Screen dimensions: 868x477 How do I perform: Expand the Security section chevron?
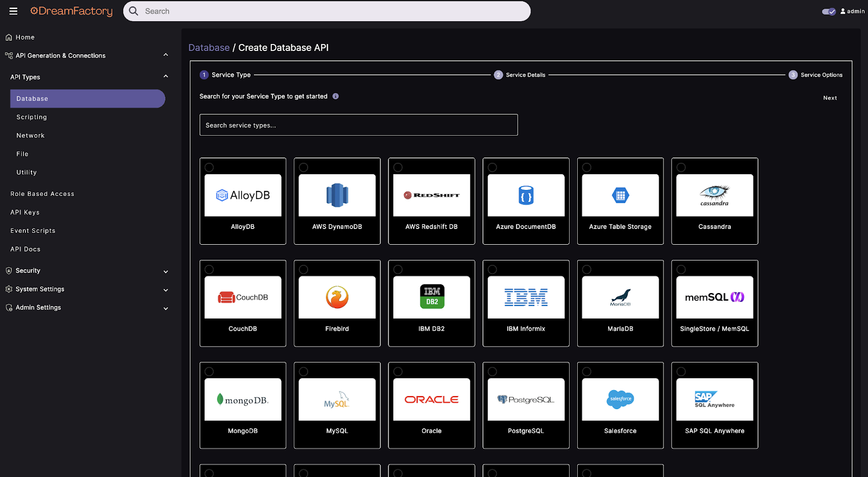166,271
